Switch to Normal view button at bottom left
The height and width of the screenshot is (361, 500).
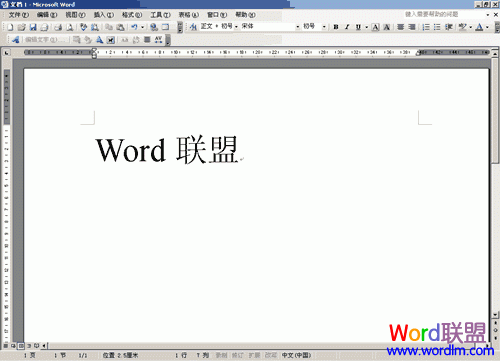(x=6, y=346)
